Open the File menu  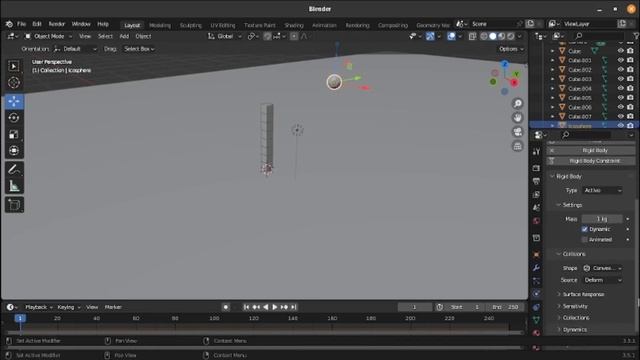coord(21,24)
